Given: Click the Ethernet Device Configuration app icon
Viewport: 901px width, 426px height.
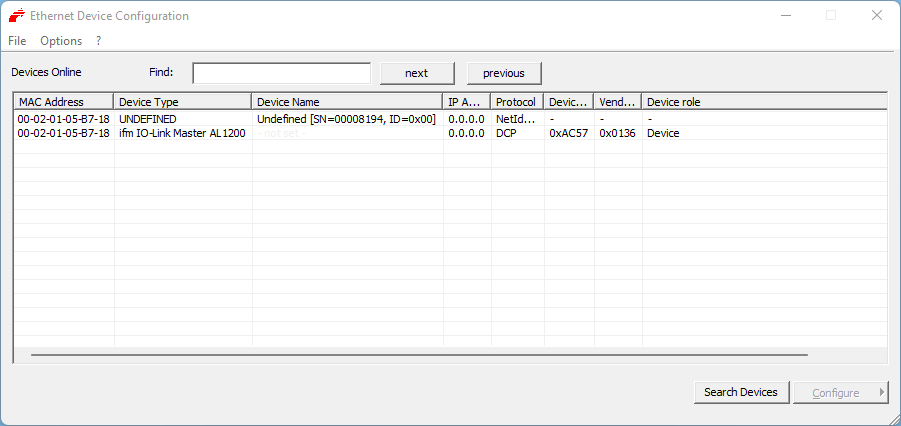Looking at the screenshot, I should [16, 16].
